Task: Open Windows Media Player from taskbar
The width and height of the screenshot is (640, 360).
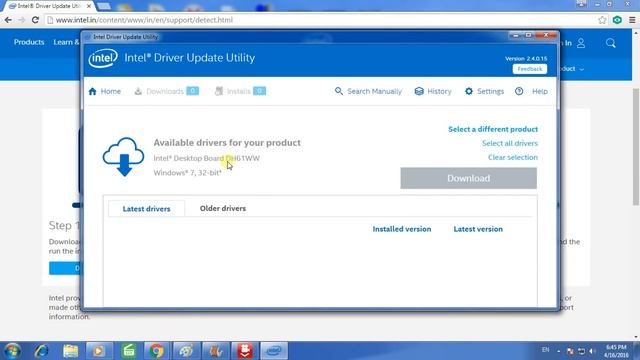Action: tap(99, 351)
